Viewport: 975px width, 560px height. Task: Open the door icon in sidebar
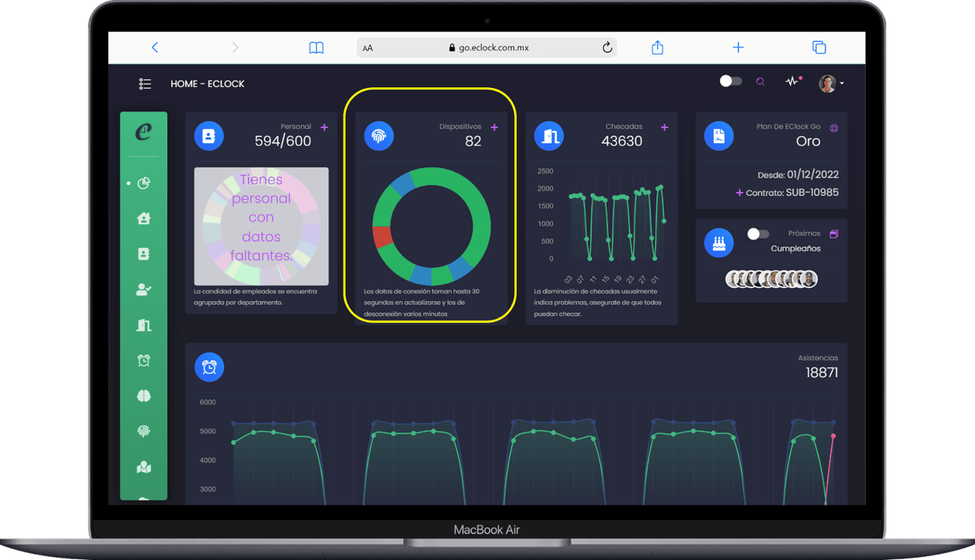[x=144, y=325]
